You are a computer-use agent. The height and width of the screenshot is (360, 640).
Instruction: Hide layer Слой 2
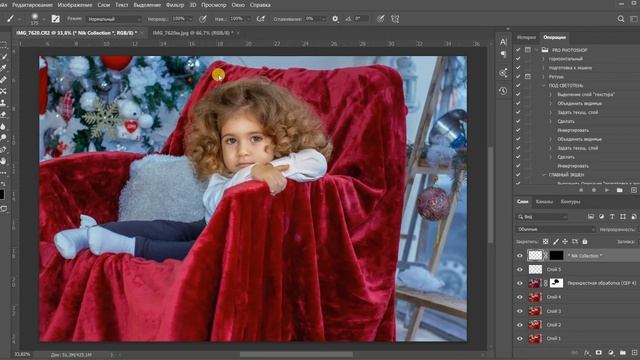(x=520, y=325)
